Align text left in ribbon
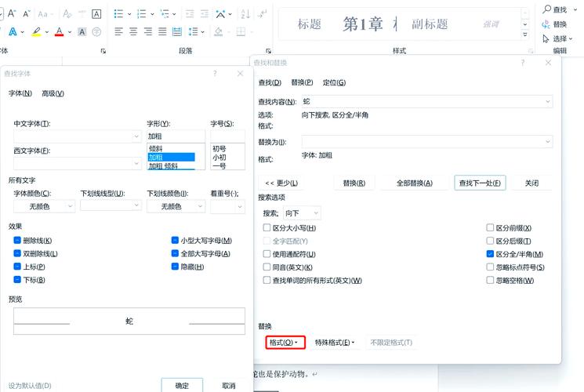This screenshot has width=584, height=392. (118, 32)
